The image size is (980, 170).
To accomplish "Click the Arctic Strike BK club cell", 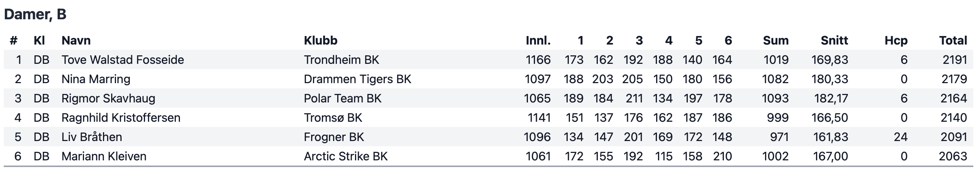I will click(x=345, y=156).
